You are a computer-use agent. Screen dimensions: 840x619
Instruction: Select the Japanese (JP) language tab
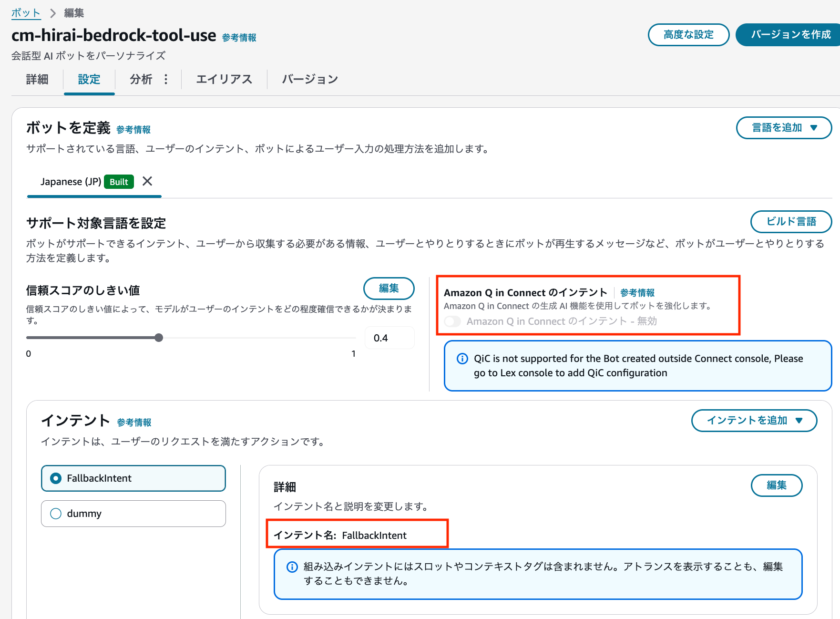coord(71,182)
